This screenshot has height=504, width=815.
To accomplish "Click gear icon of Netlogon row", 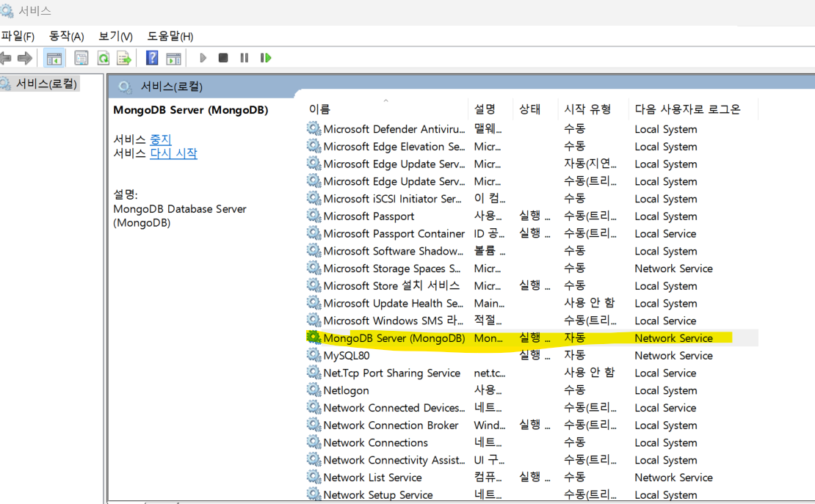I will (x=314, y=390).
